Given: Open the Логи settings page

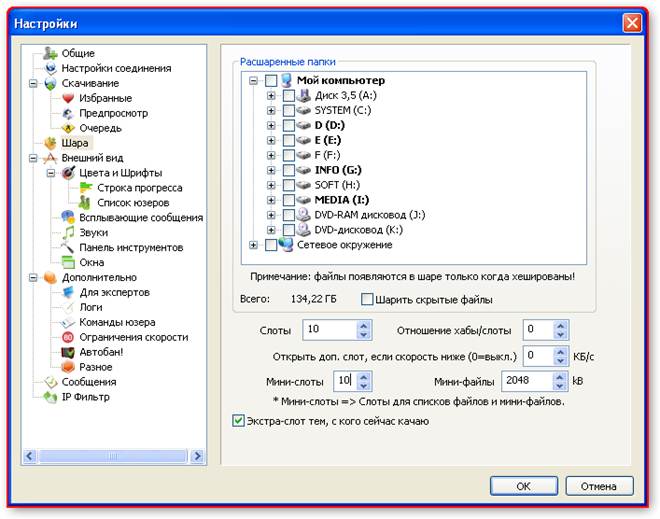Looking at the screenshot, I should coord(91,307).
